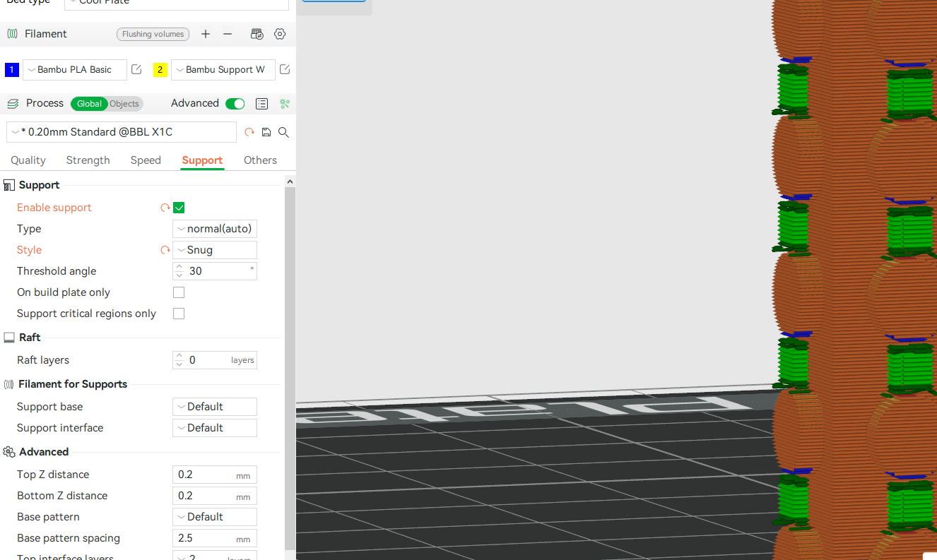Check On build plate only

(x=179, y=292)
